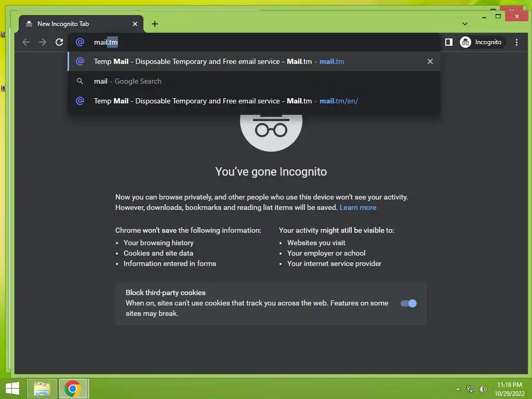532x399 pixels.
Task: Open Chrome three-dot menu
Action: (x=516, y=42)
